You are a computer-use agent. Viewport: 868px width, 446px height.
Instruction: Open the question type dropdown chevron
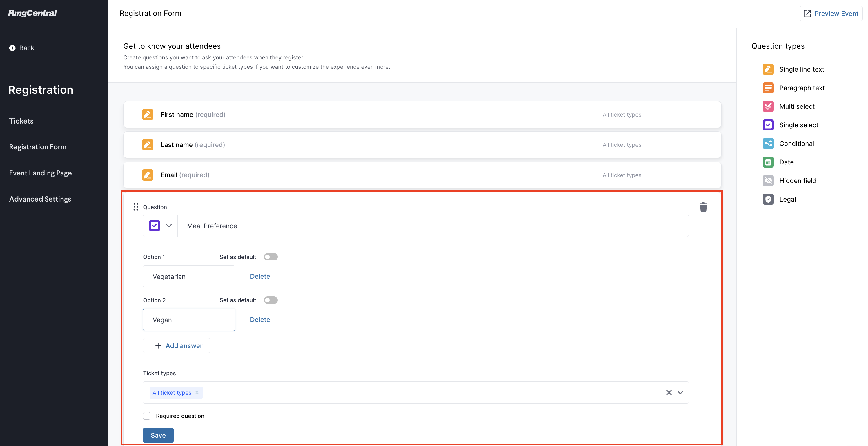(169, 226)
